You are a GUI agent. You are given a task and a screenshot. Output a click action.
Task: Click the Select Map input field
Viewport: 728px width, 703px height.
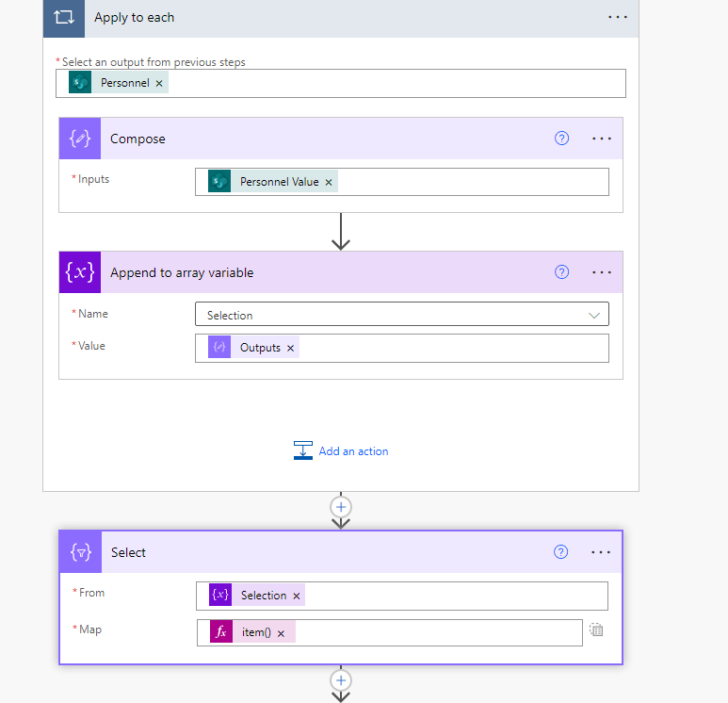390,632
